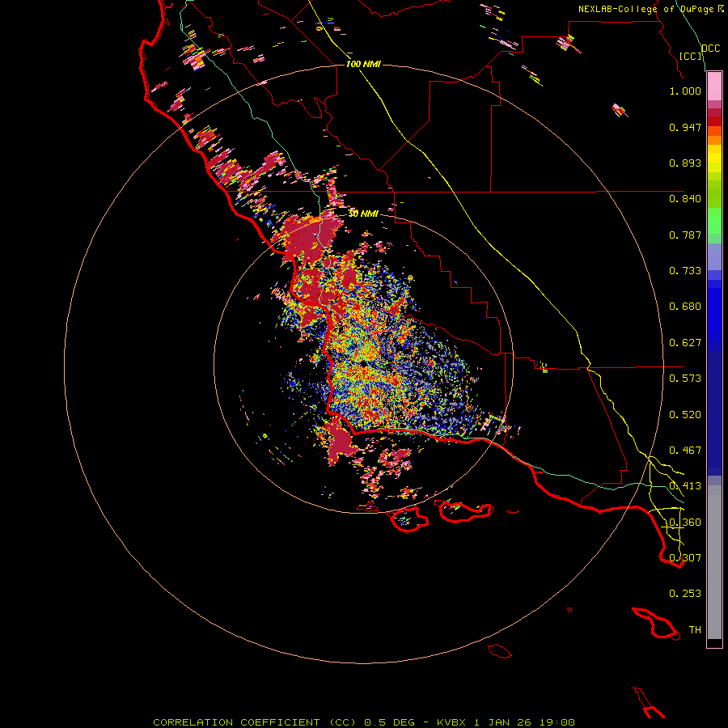Pick the gray colorbar segment
This screenshot has height=728, width=728.
(714, 562)
